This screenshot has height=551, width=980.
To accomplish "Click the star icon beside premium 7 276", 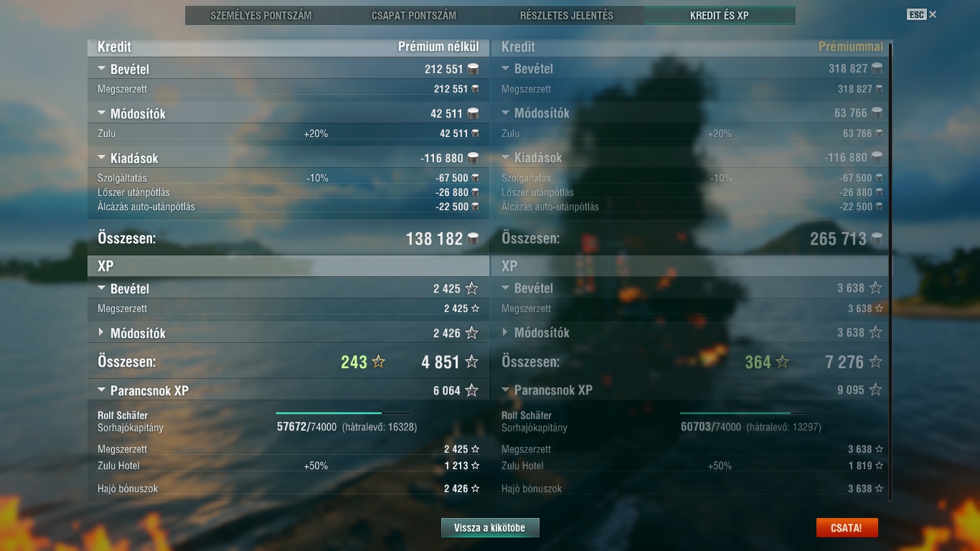I will pos(875,362).
